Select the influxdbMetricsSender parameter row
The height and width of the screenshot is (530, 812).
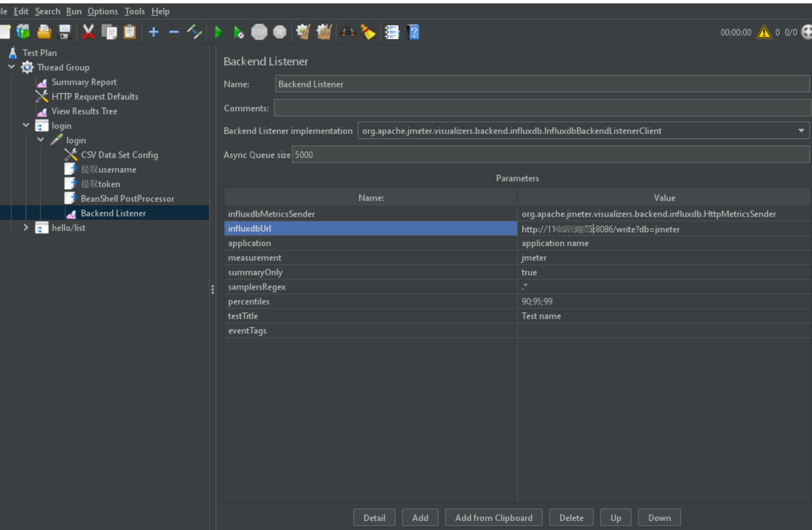[371, 214]
